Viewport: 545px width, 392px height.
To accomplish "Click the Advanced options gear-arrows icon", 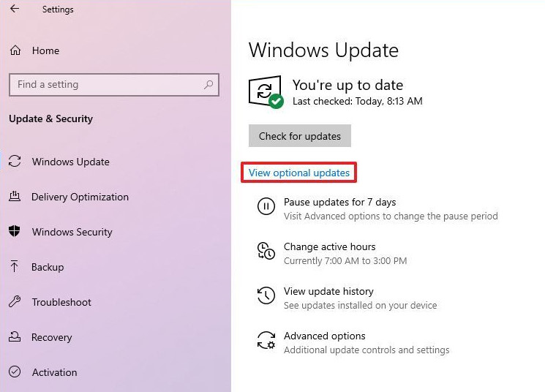I will click(x=266, y=340).
